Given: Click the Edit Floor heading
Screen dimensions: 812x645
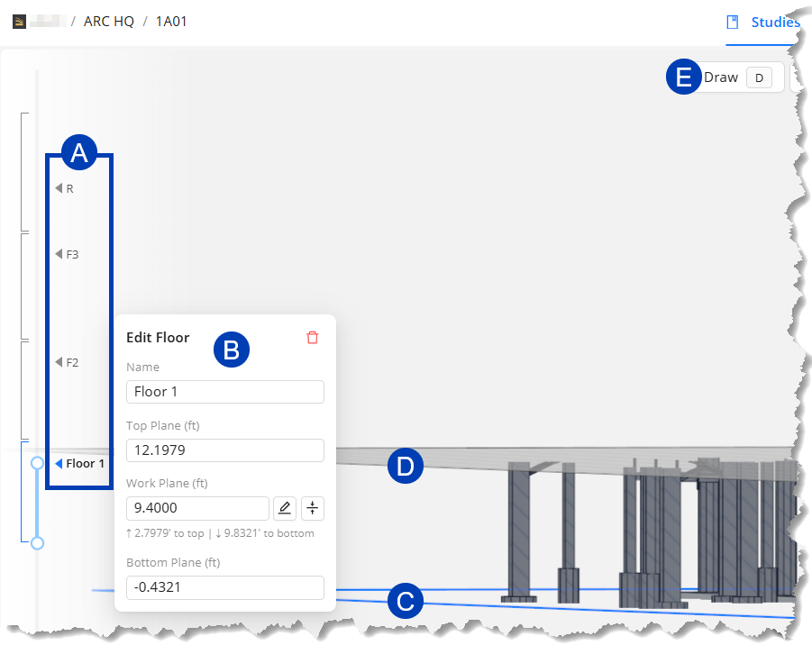Looking at the screenshot, I should click(158, 338).
